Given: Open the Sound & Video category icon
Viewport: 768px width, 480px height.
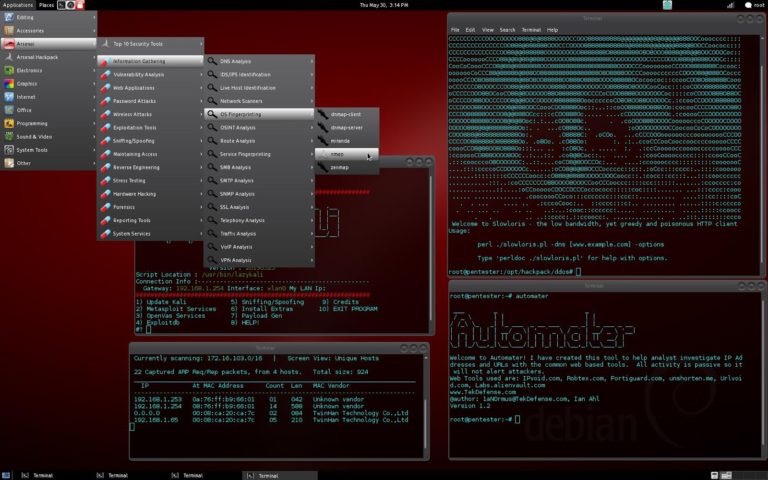Looking at the screenshot, I should [x=9, y=136].
